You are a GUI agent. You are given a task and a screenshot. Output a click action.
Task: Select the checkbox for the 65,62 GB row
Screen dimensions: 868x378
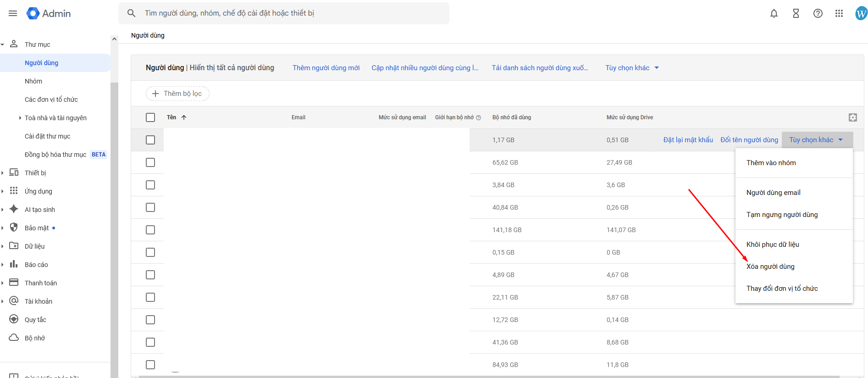pos(150,162)
